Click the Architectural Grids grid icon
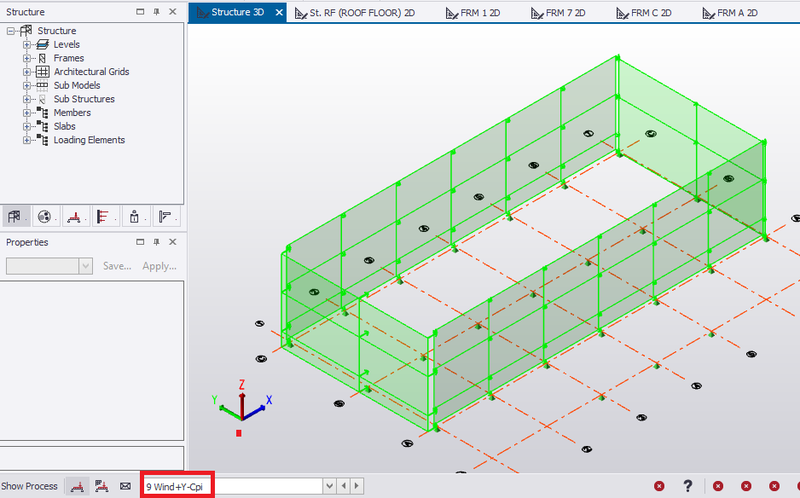 (42, 72)
